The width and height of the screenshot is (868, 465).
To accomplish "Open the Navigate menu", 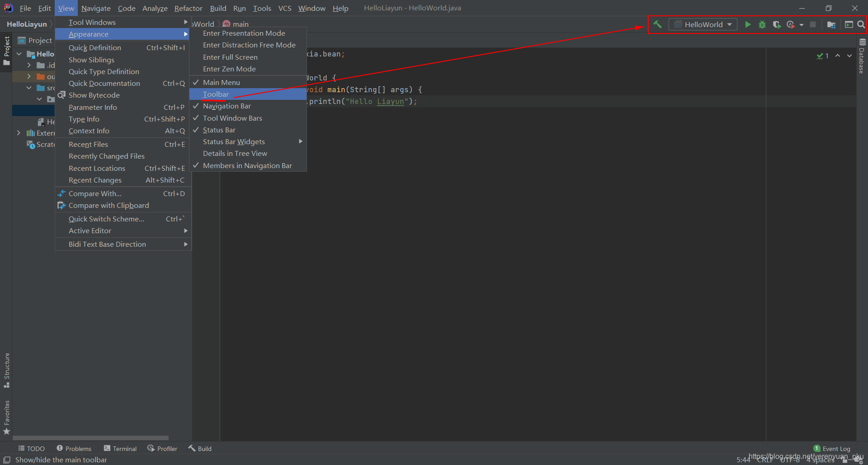I will 96,8.
